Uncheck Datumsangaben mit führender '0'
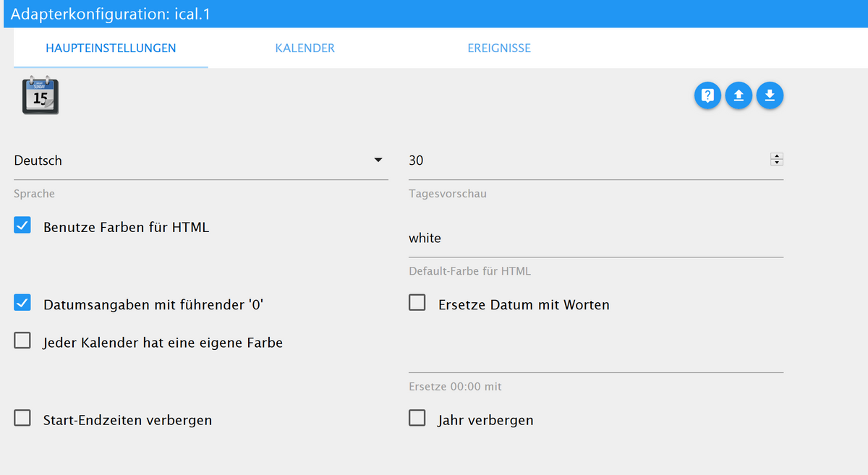 [x=22, y=303]
